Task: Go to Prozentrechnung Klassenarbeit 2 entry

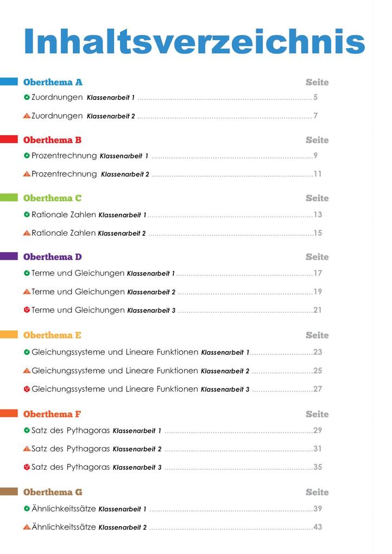Action: 172,174
